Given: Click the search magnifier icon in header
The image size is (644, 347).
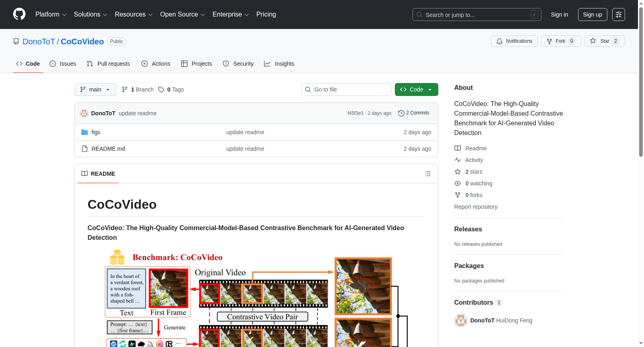Looking at the screenshot, I should point(419,15).
